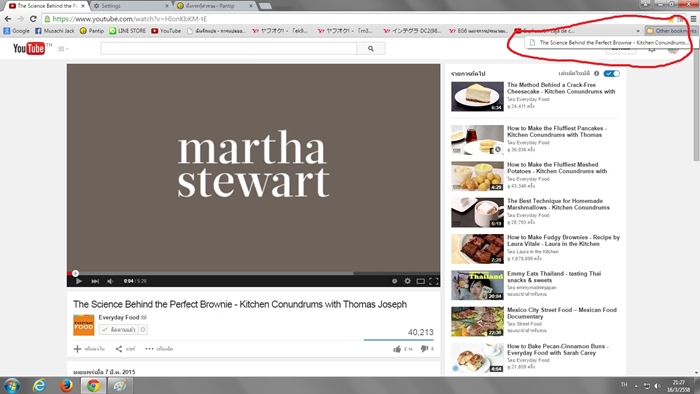700x394 pixels.
Task: Dislike the video with thumbs down
Action: point(424,349)
